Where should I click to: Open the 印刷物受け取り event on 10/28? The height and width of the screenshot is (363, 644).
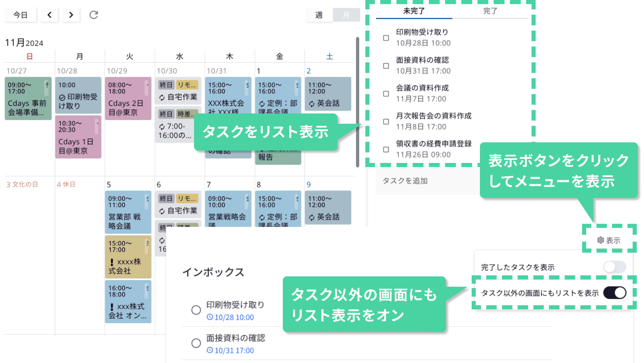tap(78, 95)
